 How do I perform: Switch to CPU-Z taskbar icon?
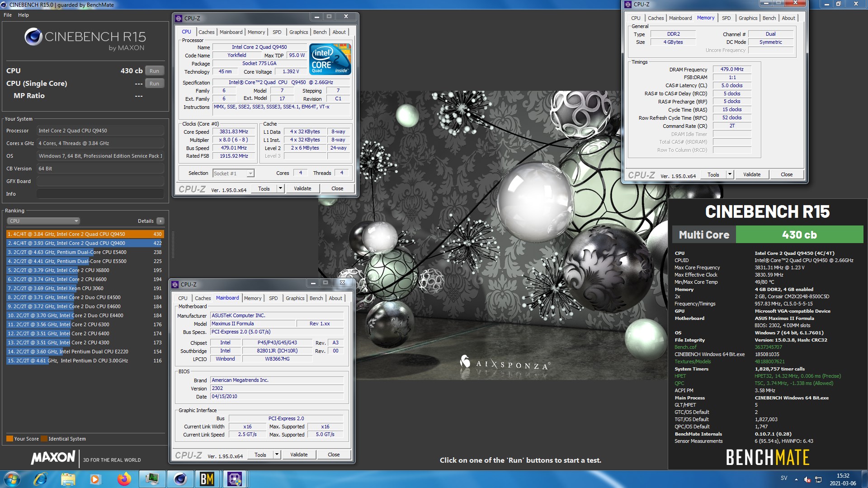tap(235, 479)
